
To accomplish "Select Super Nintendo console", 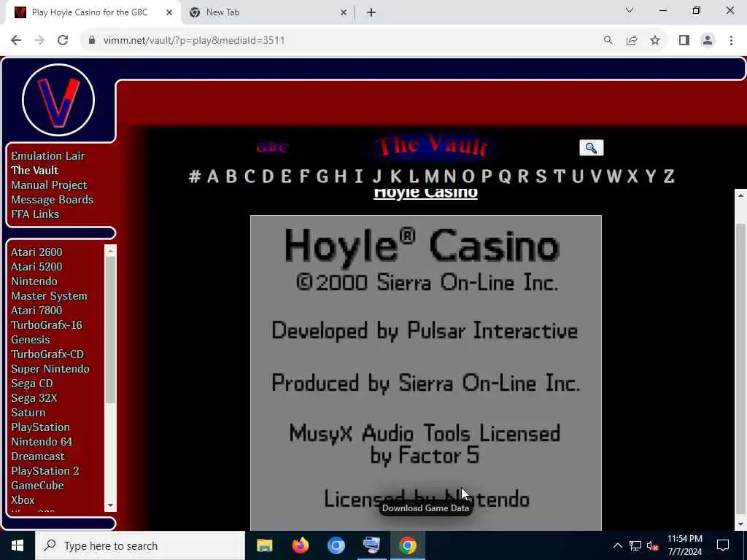I will pyautogui.click(x=50, y=369).
